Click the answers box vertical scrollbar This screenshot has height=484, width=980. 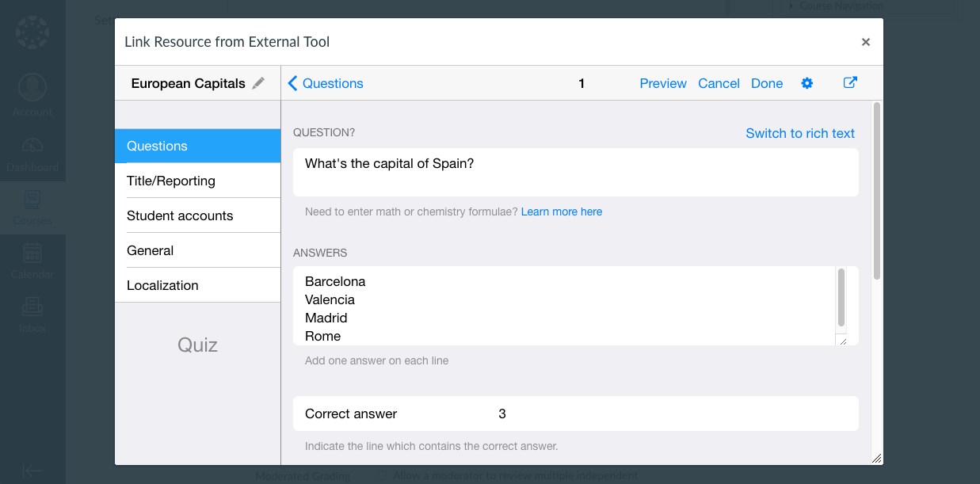click(x=841, y=298)
